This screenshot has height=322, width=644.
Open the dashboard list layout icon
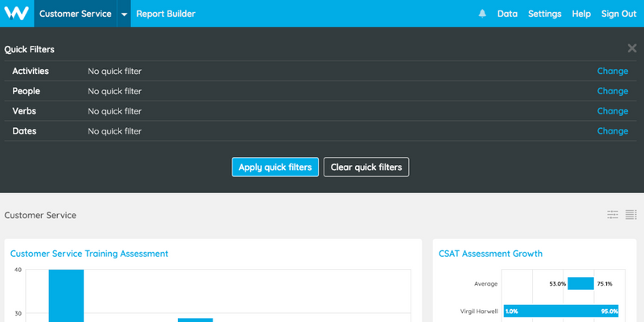[x=631, y=214]
